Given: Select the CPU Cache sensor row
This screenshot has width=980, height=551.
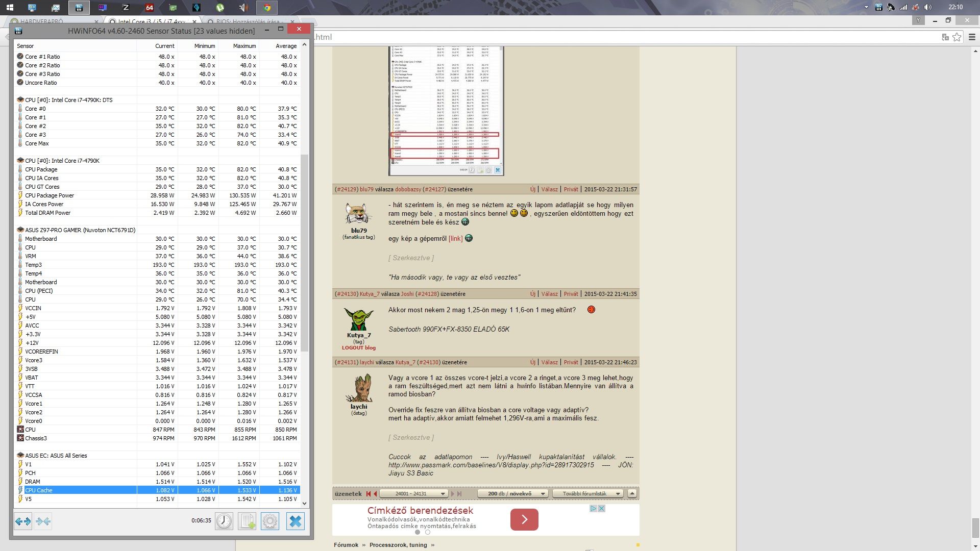Looking at the screenshot, I should 157,490.
